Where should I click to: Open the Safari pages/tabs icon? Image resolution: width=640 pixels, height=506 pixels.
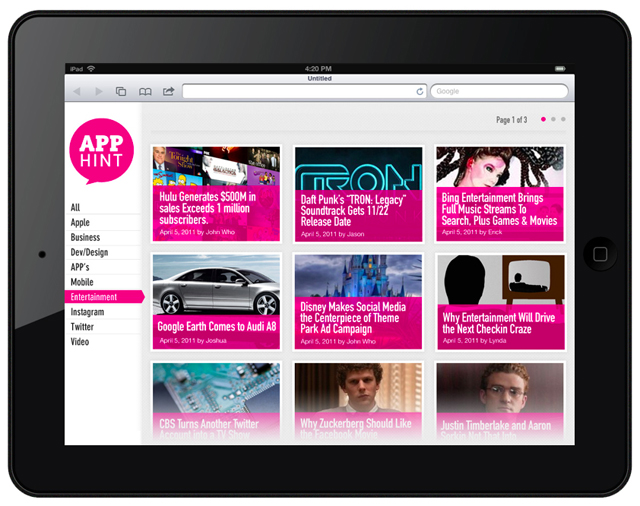point(121,92)
